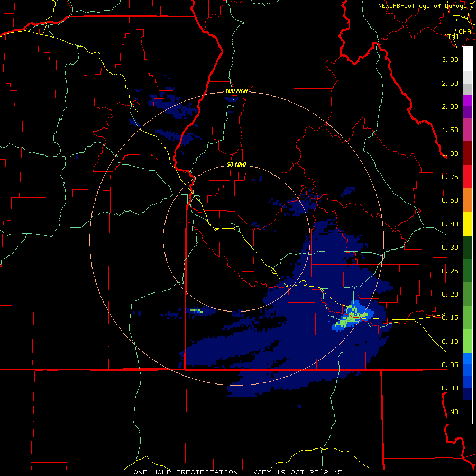Click the [IN] units label
This screenshot has width=476, height=476.
(x=452, y=36)
